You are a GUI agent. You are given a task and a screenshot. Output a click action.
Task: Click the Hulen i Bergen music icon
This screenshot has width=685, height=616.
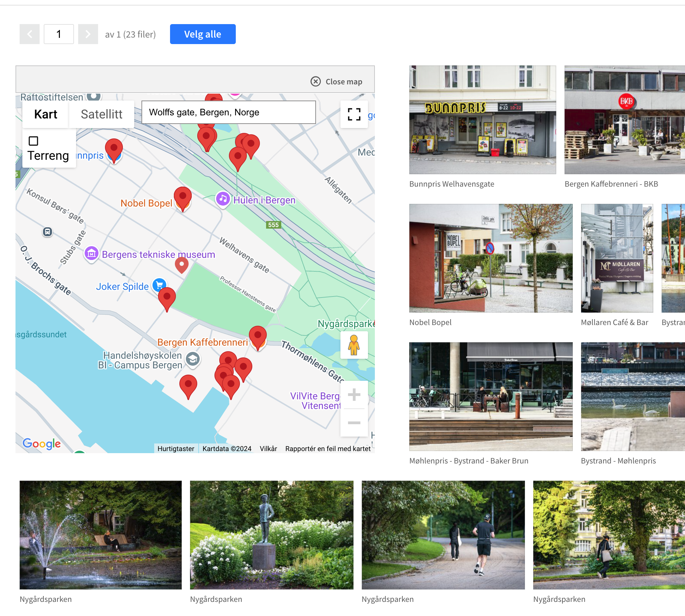tap(223, 199)
